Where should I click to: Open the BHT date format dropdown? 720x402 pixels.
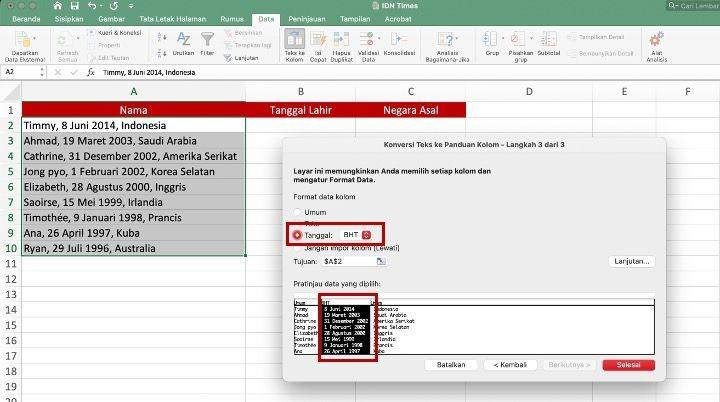(x=366, y=235)
